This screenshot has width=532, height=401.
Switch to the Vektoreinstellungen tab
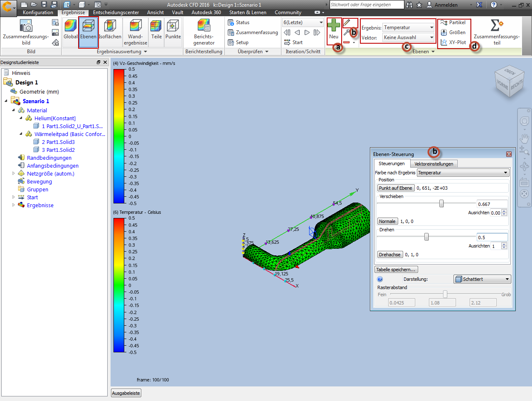coord(434,164)
